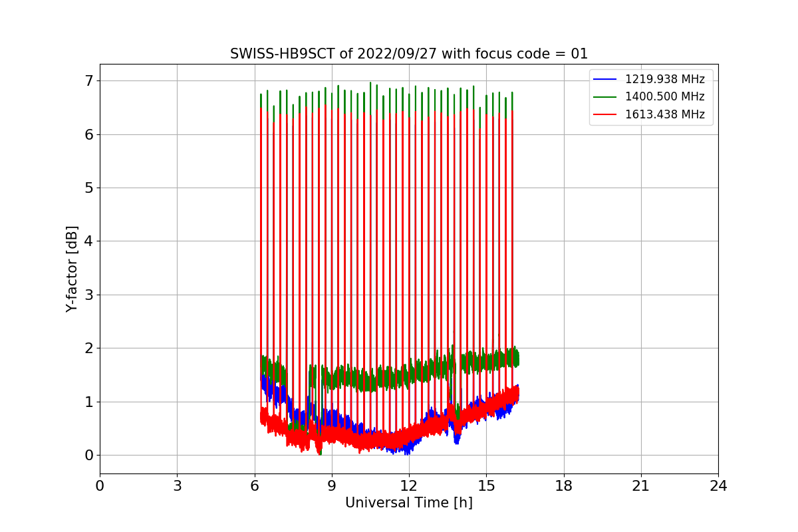Click y-axis tick label 3
Image resolution: width=798 pixels, height=532 pixels.
88,295
